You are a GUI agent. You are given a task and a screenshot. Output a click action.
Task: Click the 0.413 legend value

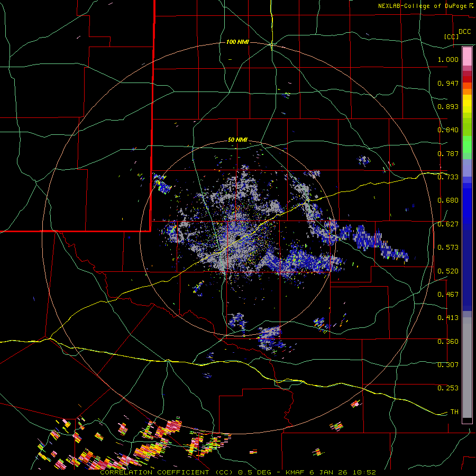(448, 318)
